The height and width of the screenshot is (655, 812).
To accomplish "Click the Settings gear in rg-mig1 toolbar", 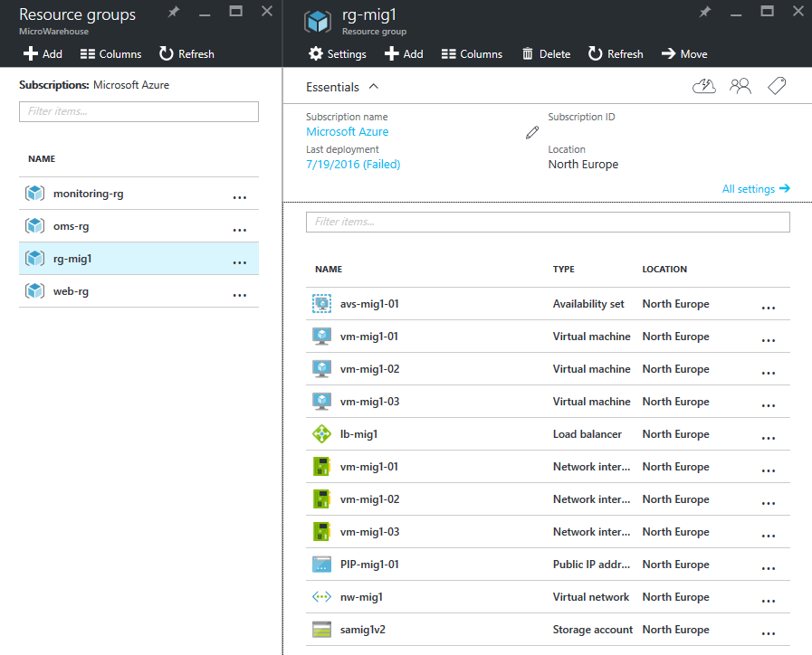I will [337, 54].
